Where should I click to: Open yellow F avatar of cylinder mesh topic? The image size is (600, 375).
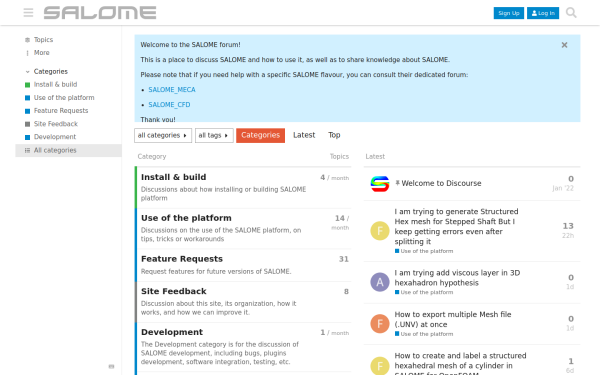tap(380, 365)
